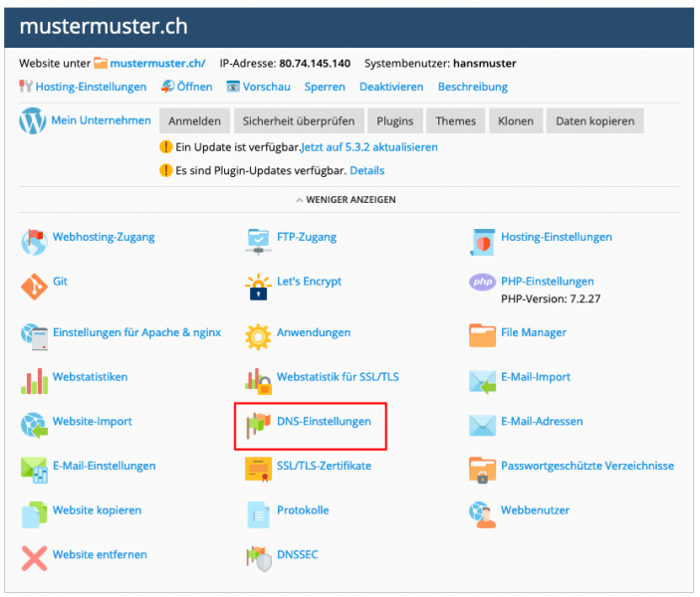Open the Plugins tab button
700x597 pixels.
[x=394, y=121]
